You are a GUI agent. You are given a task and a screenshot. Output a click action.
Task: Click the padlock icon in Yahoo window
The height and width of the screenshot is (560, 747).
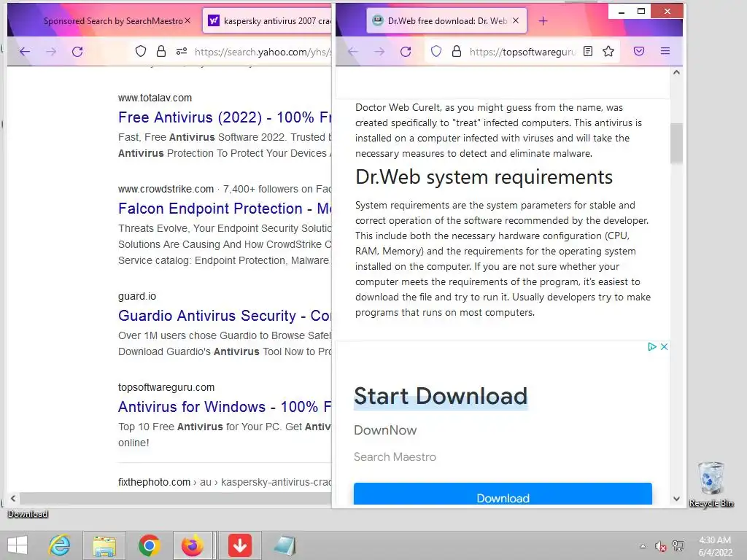(161, 51)
